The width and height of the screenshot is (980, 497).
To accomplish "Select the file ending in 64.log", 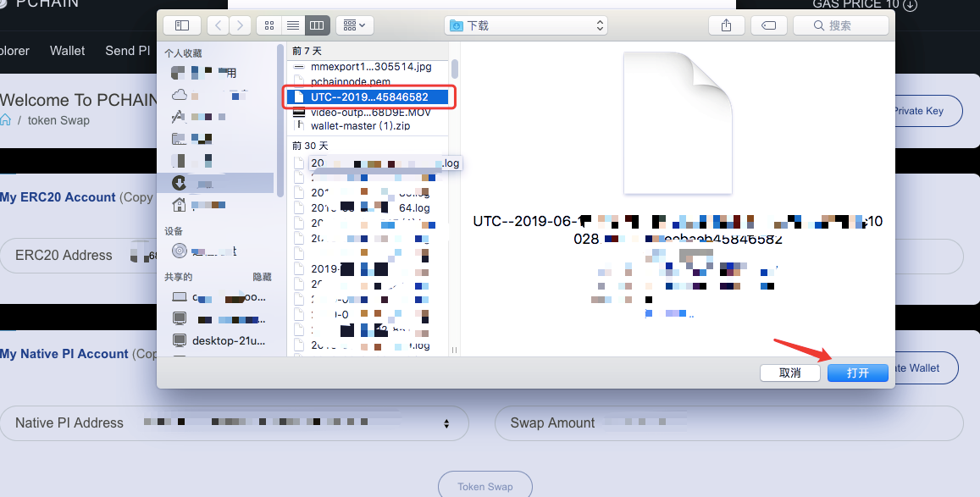I will tap(368, 208).
